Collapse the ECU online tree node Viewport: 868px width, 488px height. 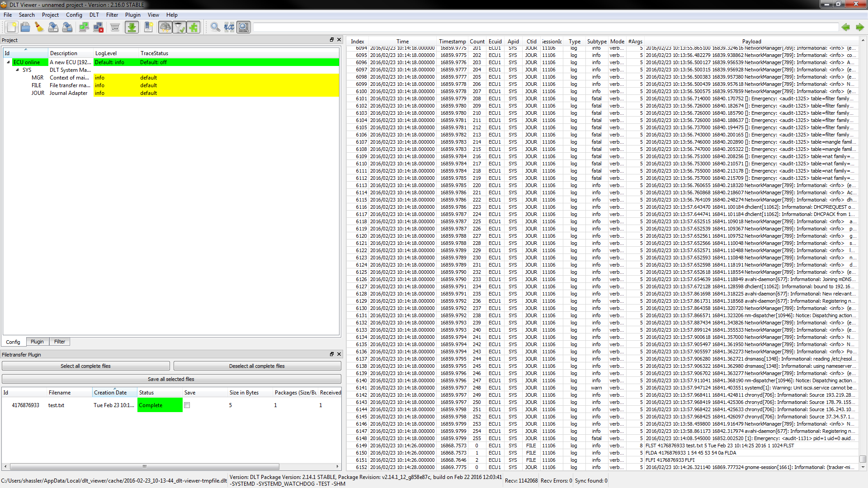click(x=8, y=62)
